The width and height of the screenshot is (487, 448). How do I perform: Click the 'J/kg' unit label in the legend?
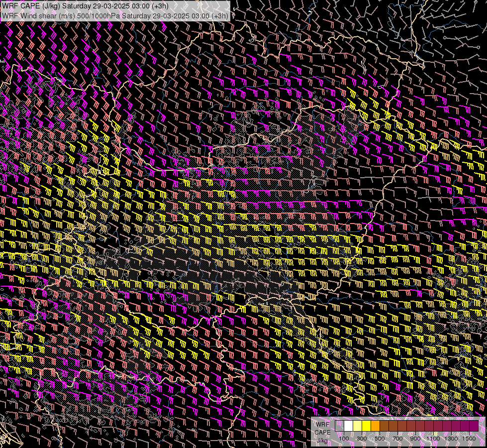322,441
